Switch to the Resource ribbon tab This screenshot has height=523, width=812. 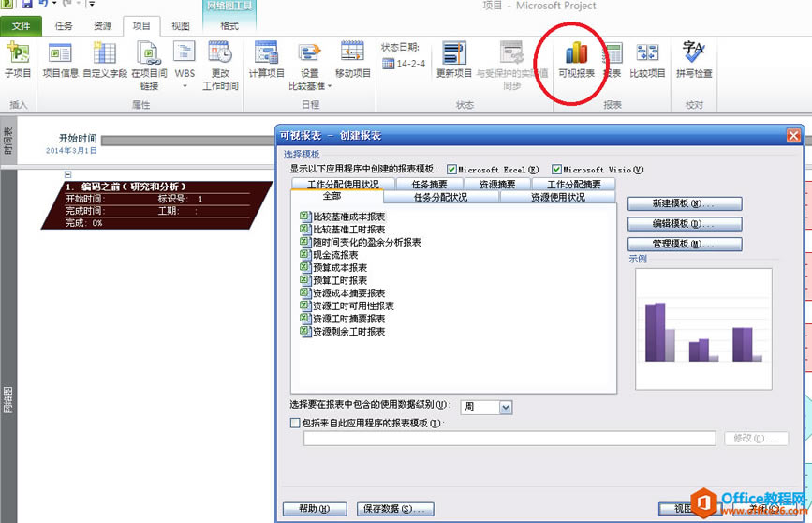pyautogui.click(x=102, y=26)
